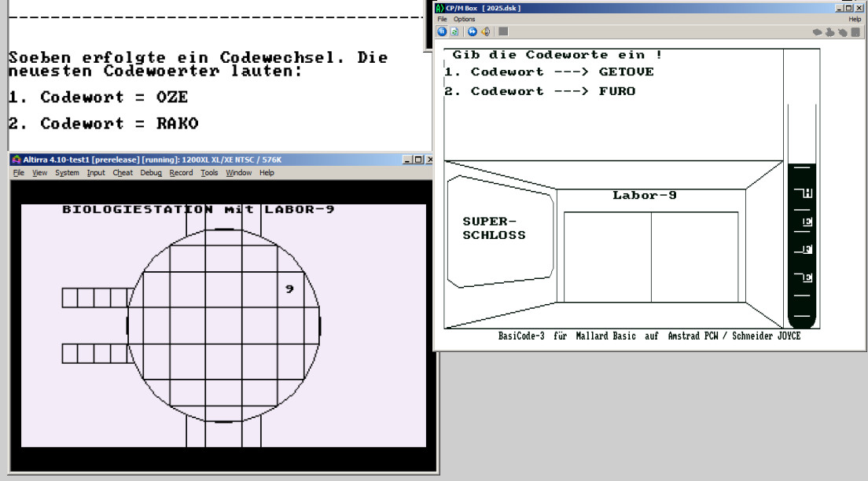The width and height of the screenshot is (868, 481).
Task: Click the gray square icon in CP/M Box toolbar
Action: tap(503, 31)
